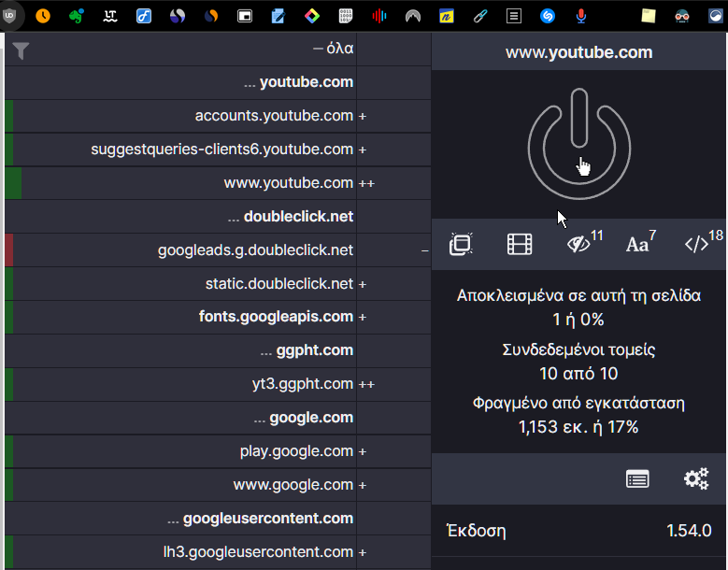This screenshot has width=728, height=570.
Task: Click the multicolored diamond extension icon
Action: click(x=312, y=16)
